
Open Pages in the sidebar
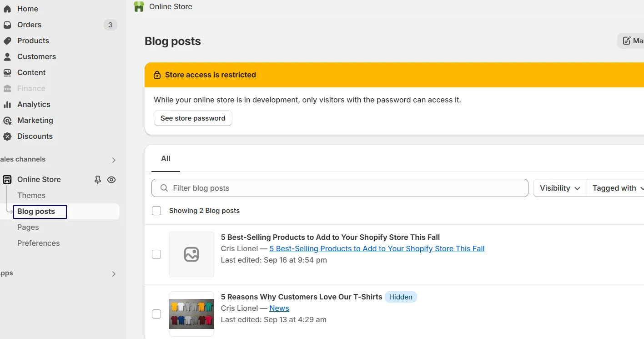28,227
